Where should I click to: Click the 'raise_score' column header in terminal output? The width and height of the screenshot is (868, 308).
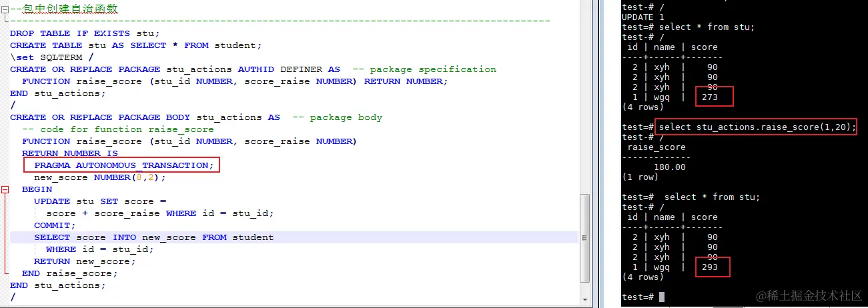point(657,147)
